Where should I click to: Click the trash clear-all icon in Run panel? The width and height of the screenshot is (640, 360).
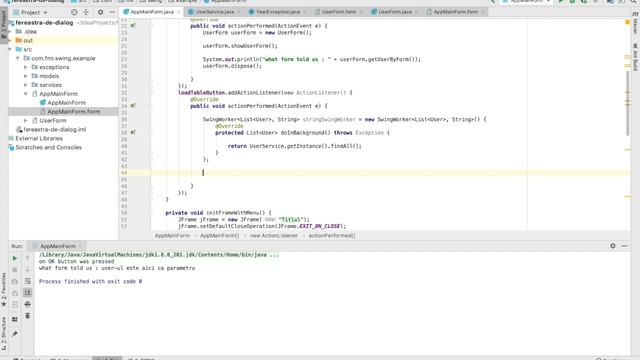pos(27,316)
